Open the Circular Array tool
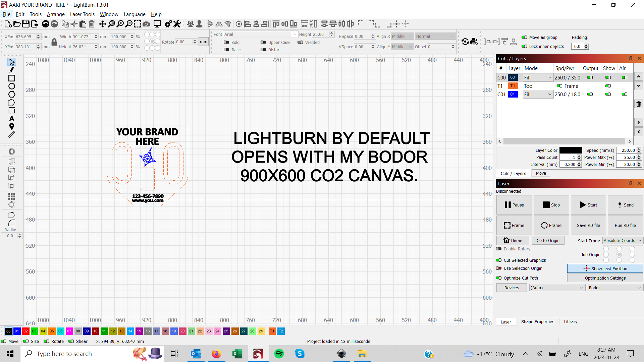Viewport: 644px width, 362px height. (12, 204)
